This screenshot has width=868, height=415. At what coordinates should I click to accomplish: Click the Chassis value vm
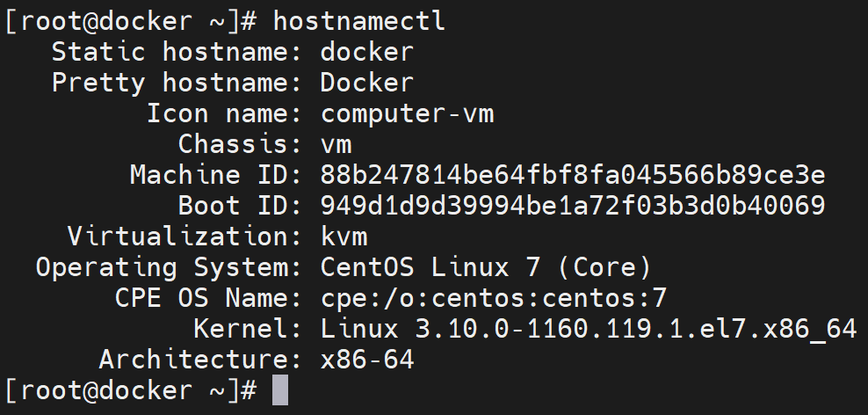[336, 144]
